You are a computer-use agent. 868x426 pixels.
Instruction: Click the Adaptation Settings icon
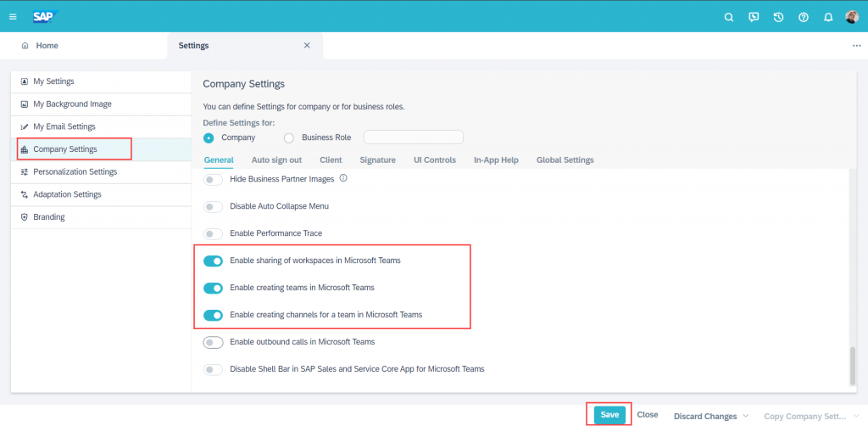[x=24, y=194]
